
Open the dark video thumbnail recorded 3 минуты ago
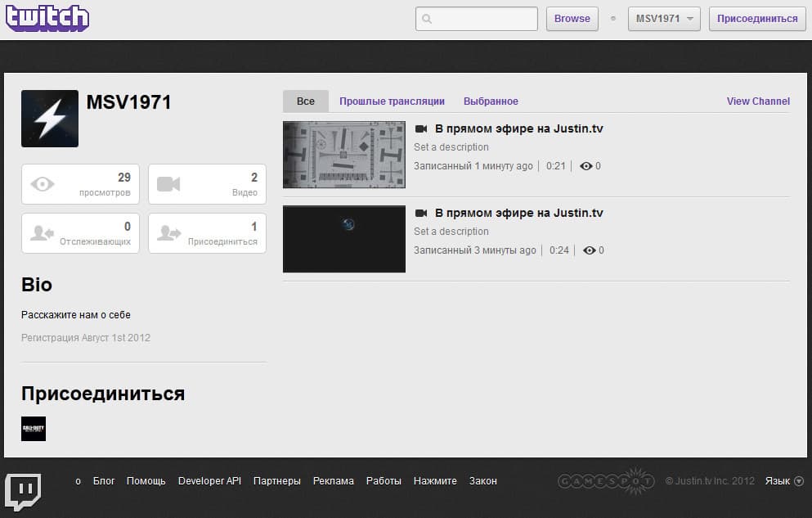344,239
